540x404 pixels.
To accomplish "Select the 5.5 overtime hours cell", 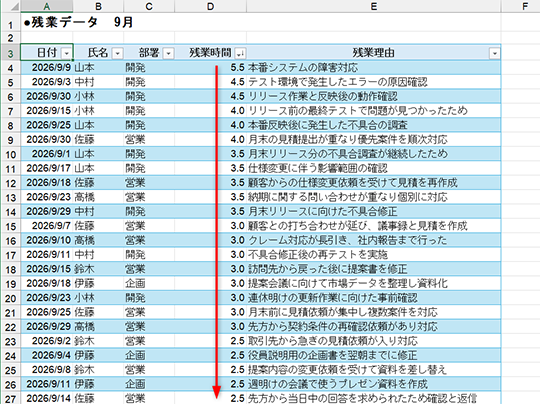I will 210,68.
